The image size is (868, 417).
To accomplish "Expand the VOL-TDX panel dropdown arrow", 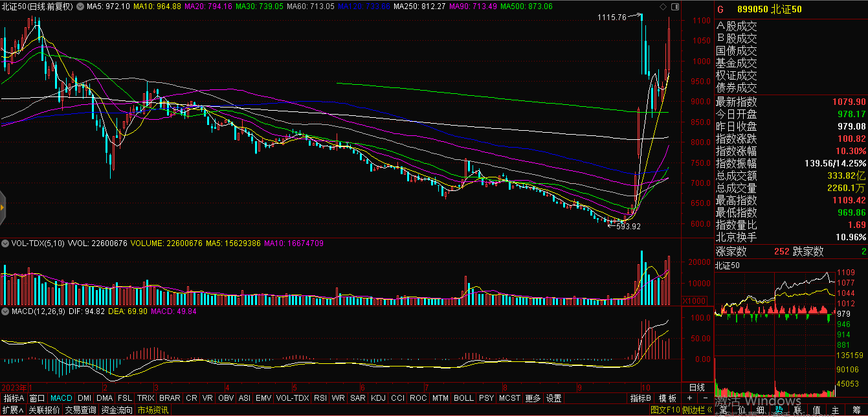I will 6,243.
